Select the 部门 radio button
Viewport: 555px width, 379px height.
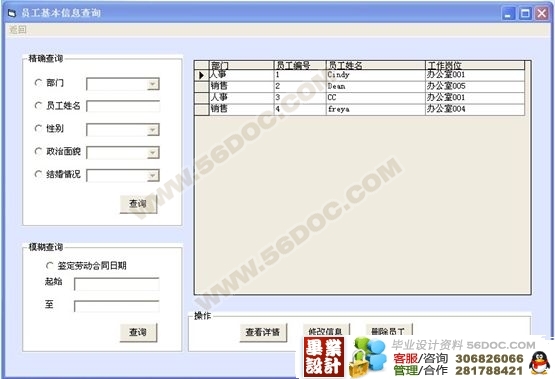[x=38, y=82]
